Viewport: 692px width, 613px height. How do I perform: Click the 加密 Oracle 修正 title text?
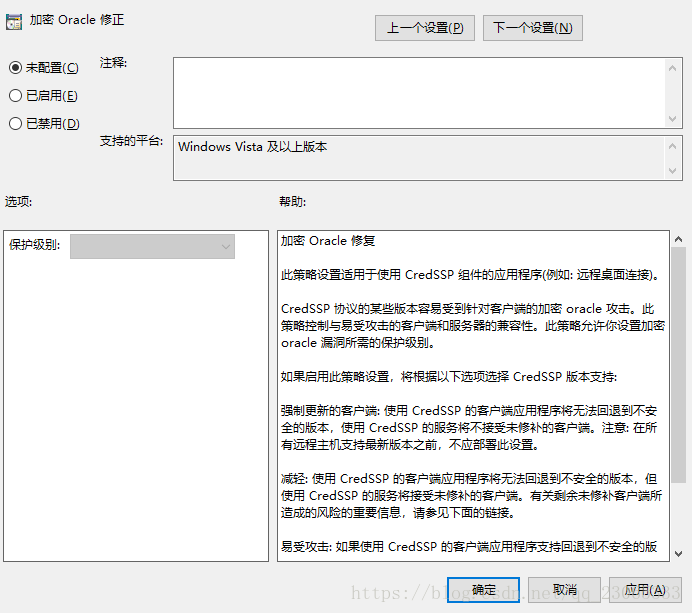click(x=77, y=20)
